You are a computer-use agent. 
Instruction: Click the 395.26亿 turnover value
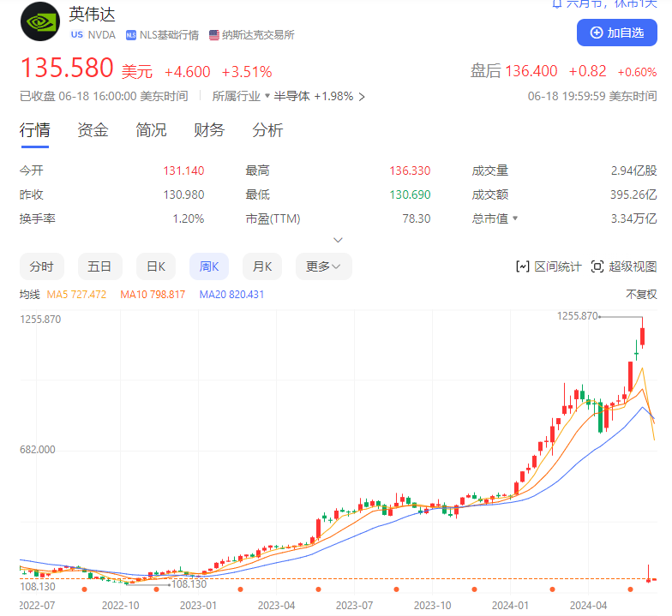[x=633, y=194]
